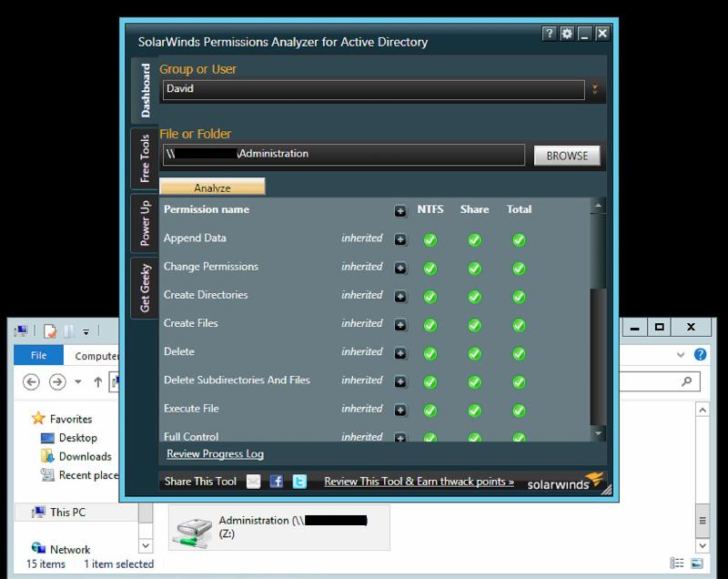Open the SolarWinds help question mark icon
The height and width of the screenshot is (579, 728).
[549, 34]
